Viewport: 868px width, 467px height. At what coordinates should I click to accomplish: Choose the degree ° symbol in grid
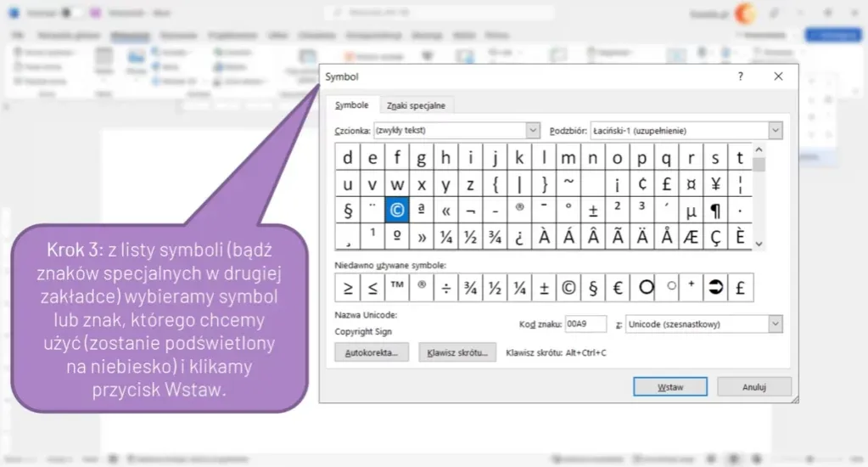coord(568,210)
